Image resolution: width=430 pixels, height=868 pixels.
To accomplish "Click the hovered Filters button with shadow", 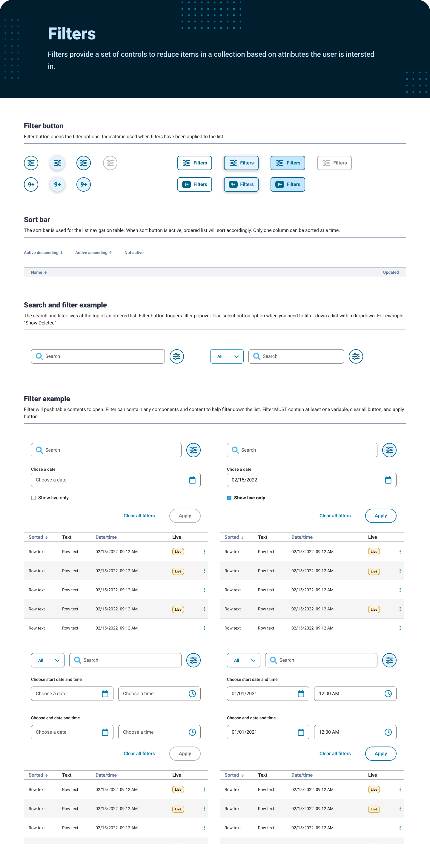I will tap(241, 163).
